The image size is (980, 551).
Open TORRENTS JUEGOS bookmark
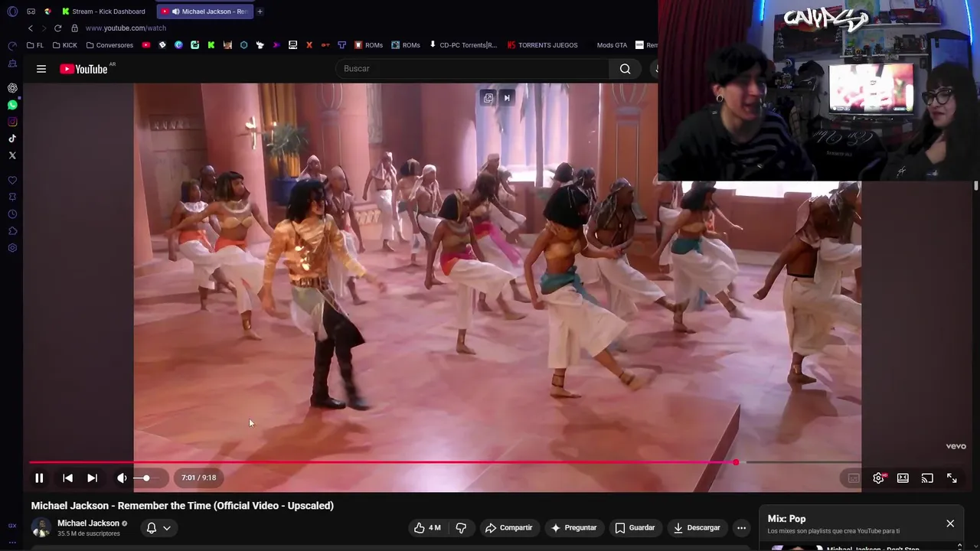(543, 45)
